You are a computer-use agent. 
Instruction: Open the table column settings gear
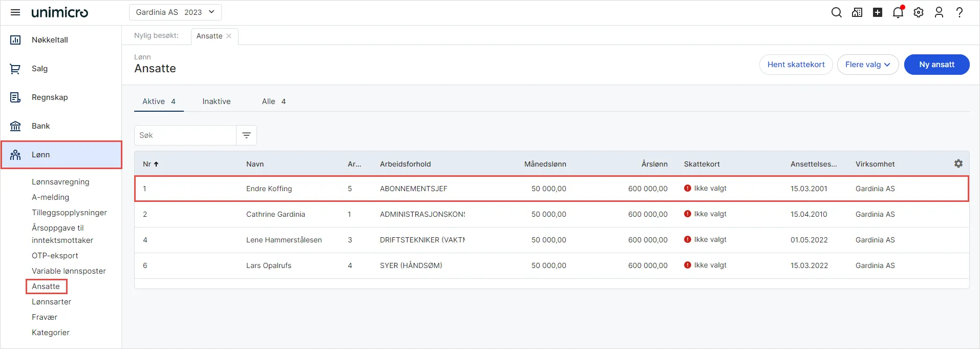tap(958, 163)
